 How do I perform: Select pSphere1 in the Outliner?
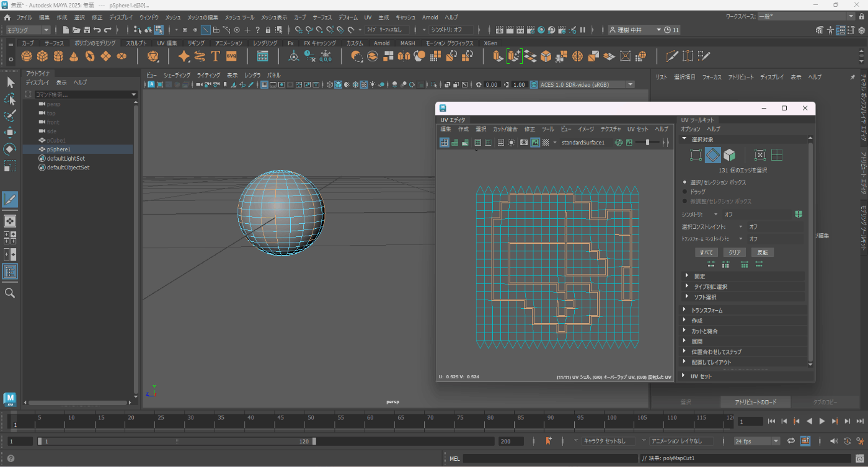pyautogui.click(x=77, y=149)
